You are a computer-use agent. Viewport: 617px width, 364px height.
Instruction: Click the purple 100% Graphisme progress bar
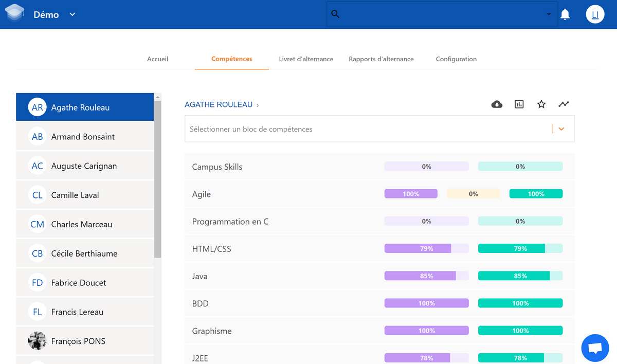[427, 331]
